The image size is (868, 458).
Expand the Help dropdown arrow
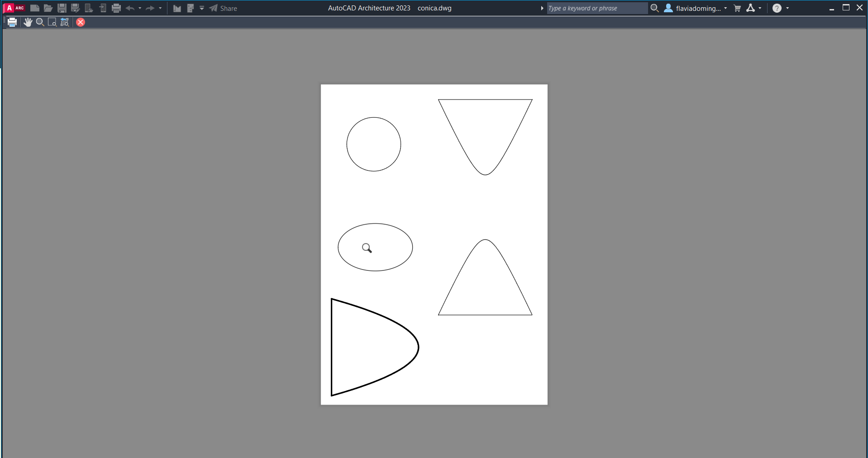787,8
